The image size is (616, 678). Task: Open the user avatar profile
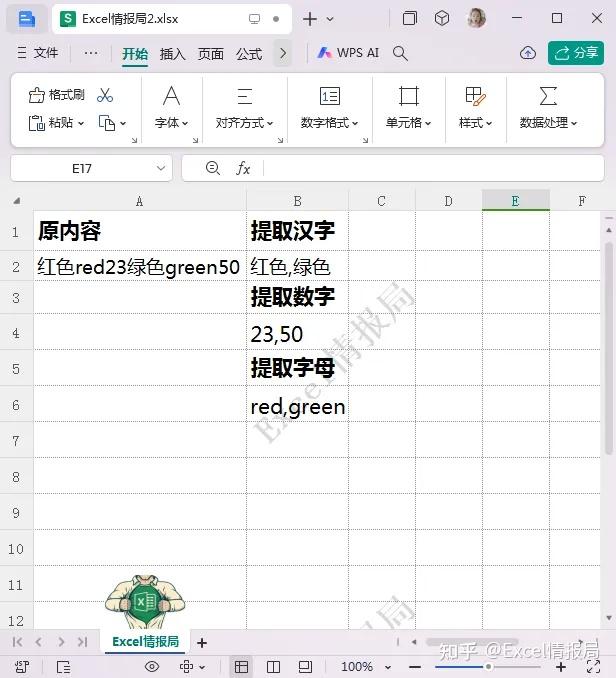point(477,19)
